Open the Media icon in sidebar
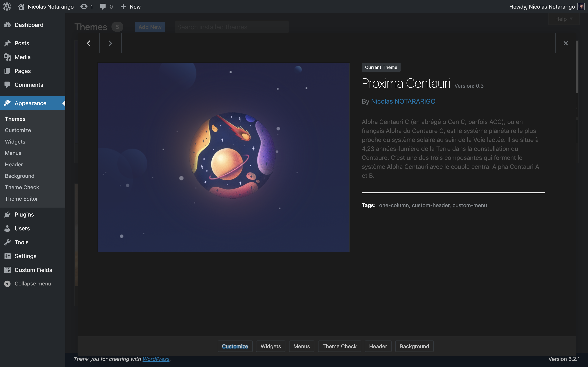The height and width of the screenshot is (367, 588). 8,57
